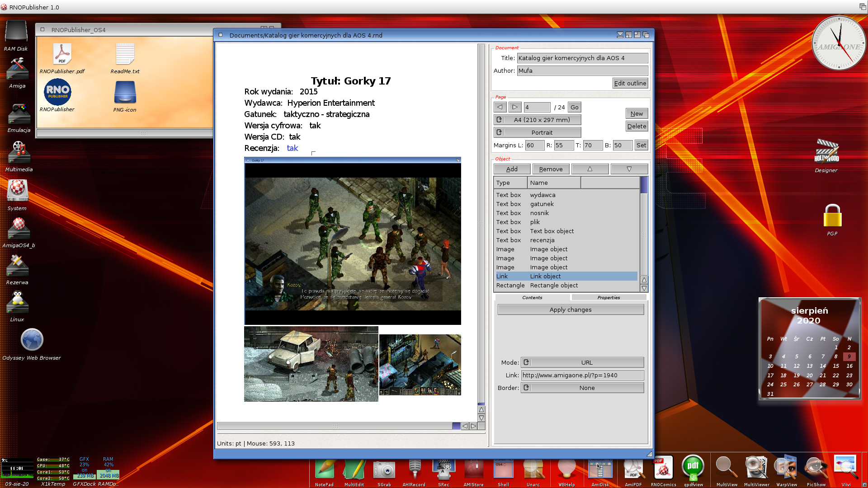
Task: Launch AmiPDF from the dock
Action: pyautogui.click(x=633, y=469)
